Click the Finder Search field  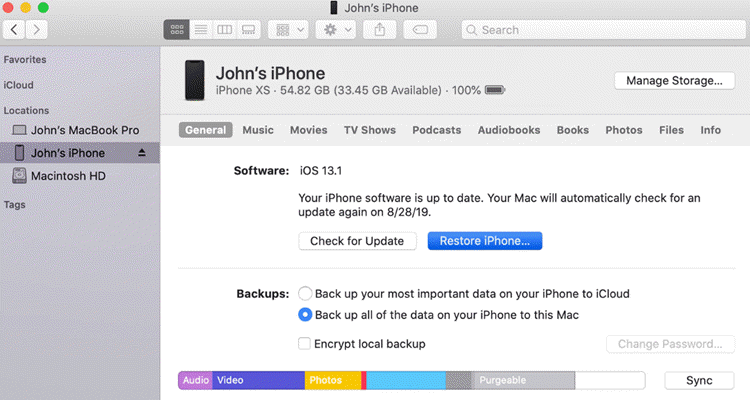click(603, 30)
